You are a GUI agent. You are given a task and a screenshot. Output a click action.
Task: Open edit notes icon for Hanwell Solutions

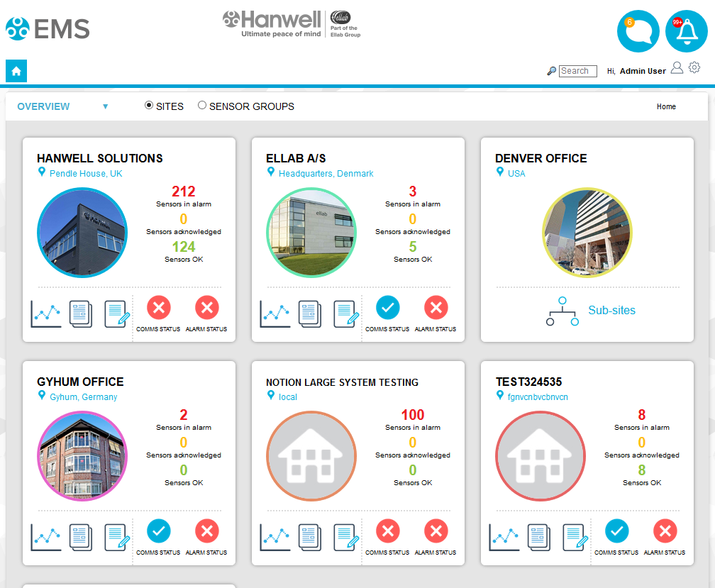pos(117,314)
